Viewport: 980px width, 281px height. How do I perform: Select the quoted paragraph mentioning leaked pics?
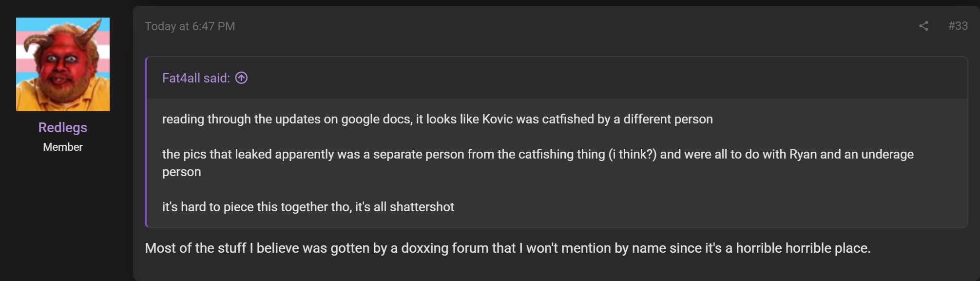tap(538, 163)
